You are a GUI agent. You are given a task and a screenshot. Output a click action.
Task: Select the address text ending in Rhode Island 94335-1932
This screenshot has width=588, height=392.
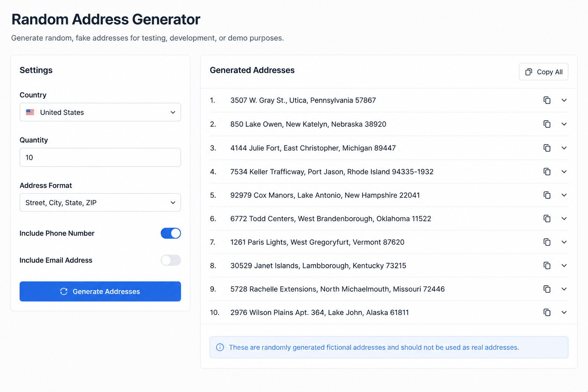point(332,171)
